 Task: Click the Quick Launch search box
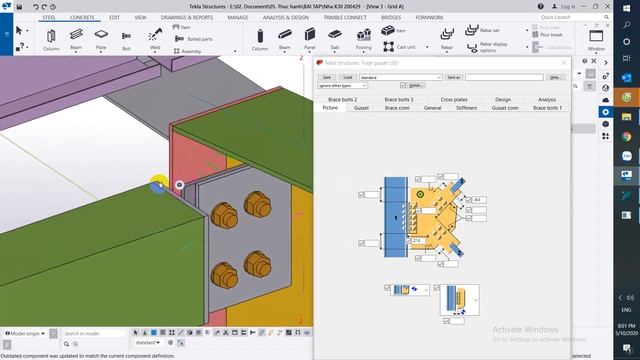pyautogui.click(x=574, y=17)
